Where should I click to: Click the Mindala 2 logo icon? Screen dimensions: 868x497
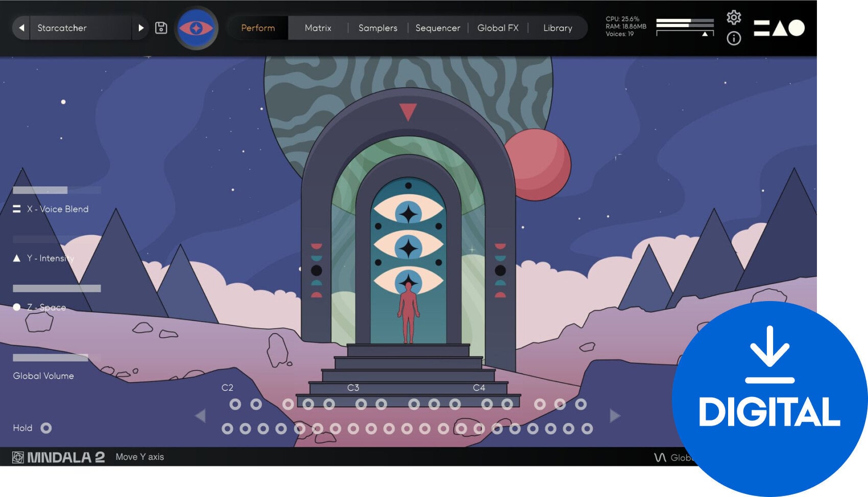pyautogui.click(x=18, y=457)
